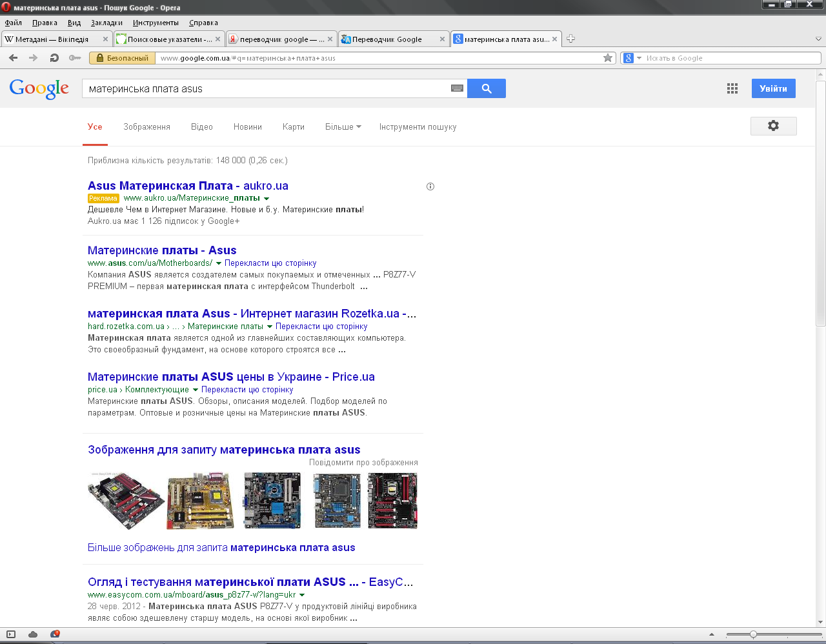Click the Безопасный security badge
The image size is (826, 644).
click(x=122, y=58)
